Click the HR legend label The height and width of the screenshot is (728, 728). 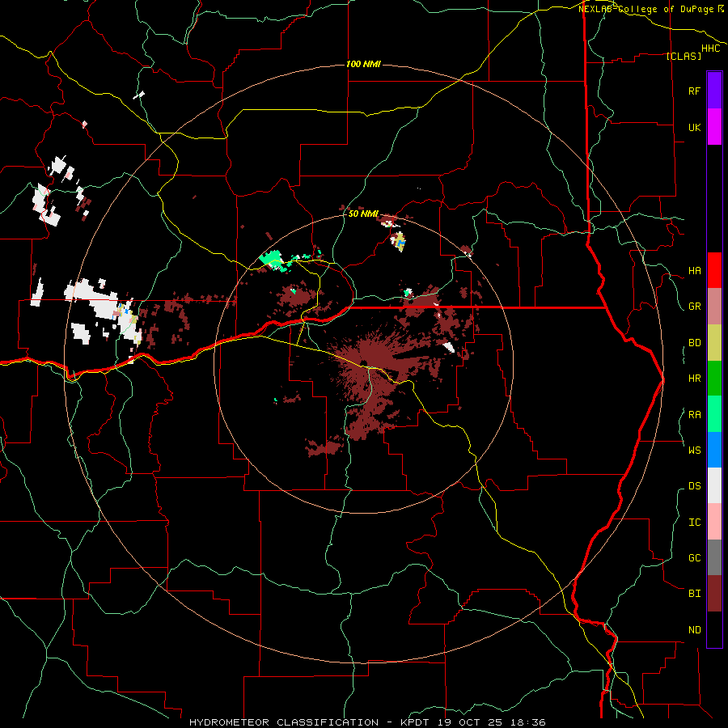tap(694, 379)
